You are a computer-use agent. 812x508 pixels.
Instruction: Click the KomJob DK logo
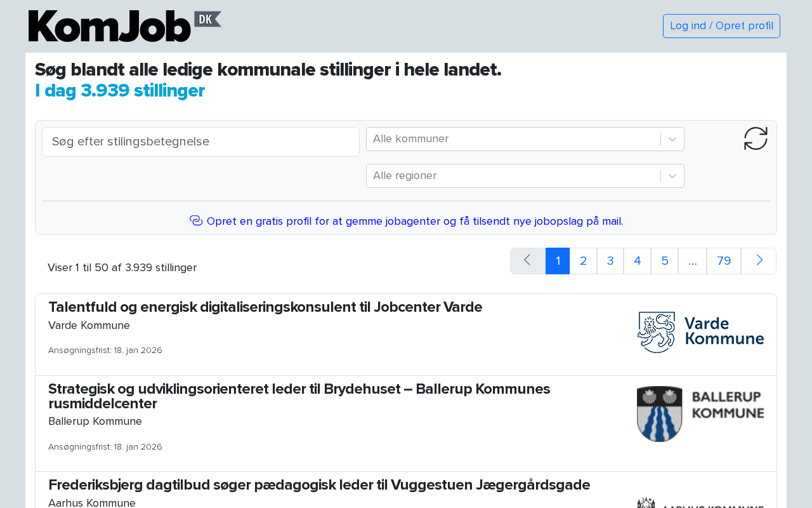click(x=125, y=26)
